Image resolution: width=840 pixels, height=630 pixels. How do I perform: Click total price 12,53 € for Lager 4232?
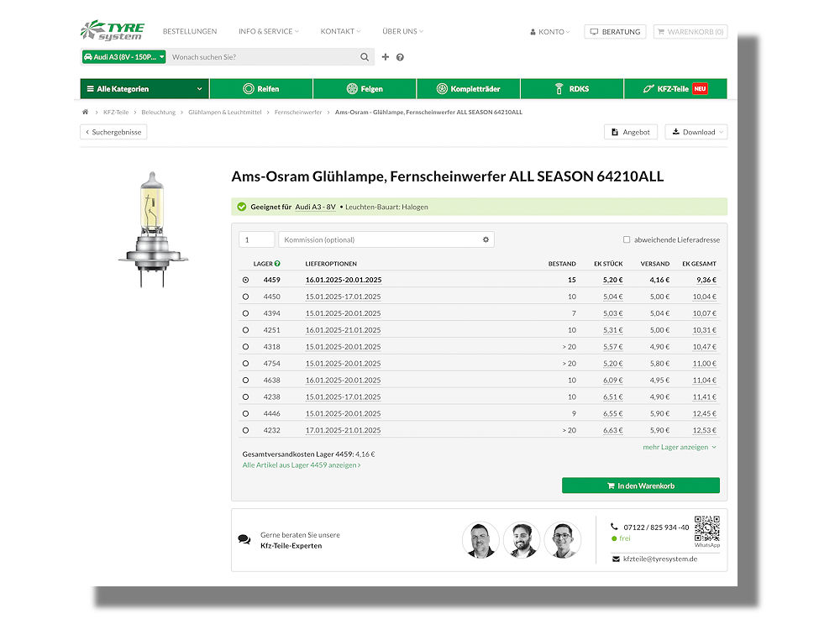click(705, 430)
